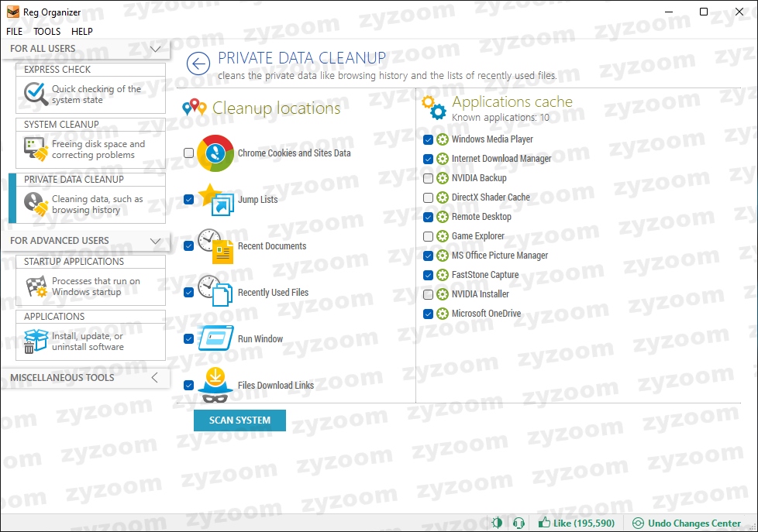
Task: Uncheck the Remote Desktop checkbox
Action: click(428, 217)
